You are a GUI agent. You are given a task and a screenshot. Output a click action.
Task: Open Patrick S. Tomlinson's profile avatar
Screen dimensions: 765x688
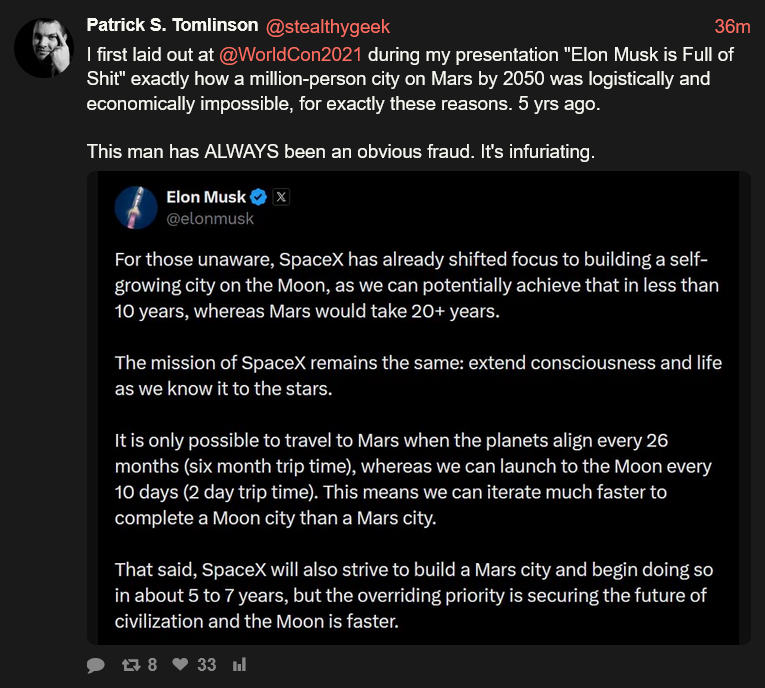[44, 48]
